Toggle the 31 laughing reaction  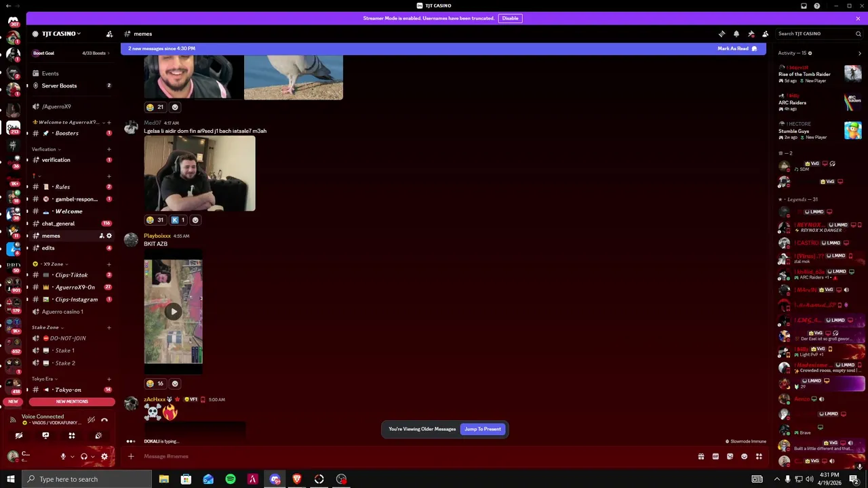[155, 220]
